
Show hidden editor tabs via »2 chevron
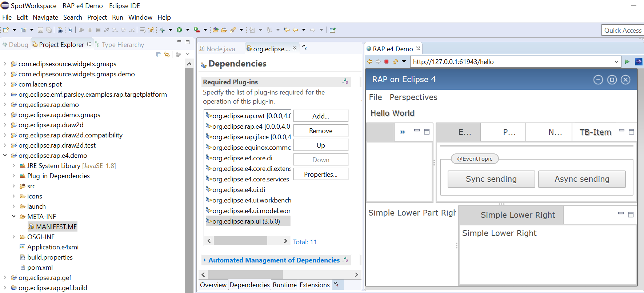[304, 47]
